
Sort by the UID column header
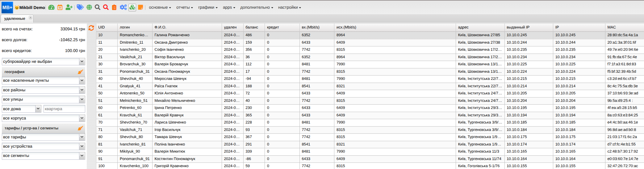pos(107,27)
